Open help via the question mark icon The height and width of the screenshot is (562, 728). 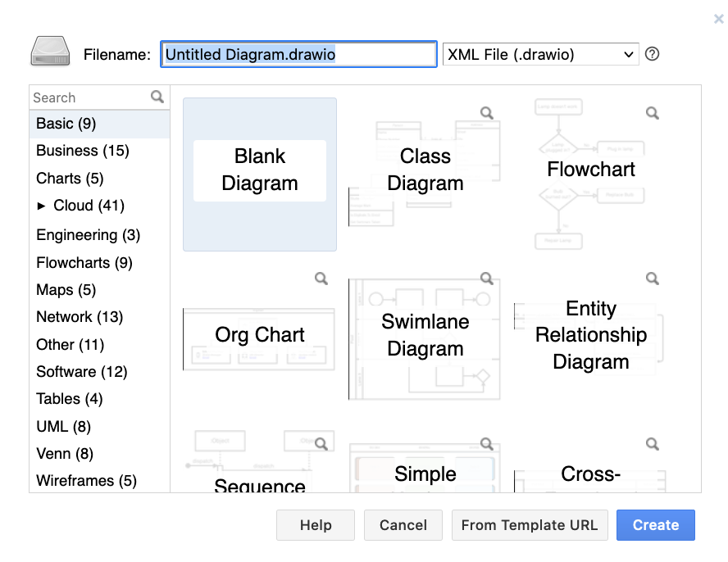tap(652, 54)
